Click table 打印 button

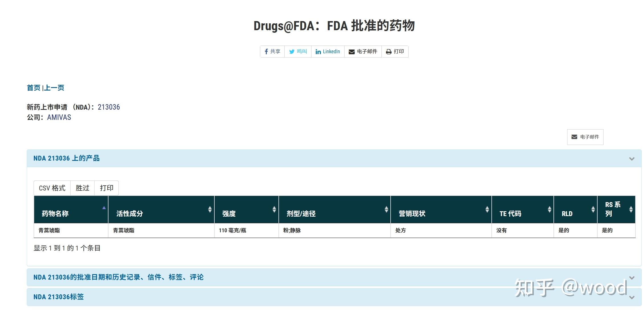pyautogui.click(x=106, y=188)
